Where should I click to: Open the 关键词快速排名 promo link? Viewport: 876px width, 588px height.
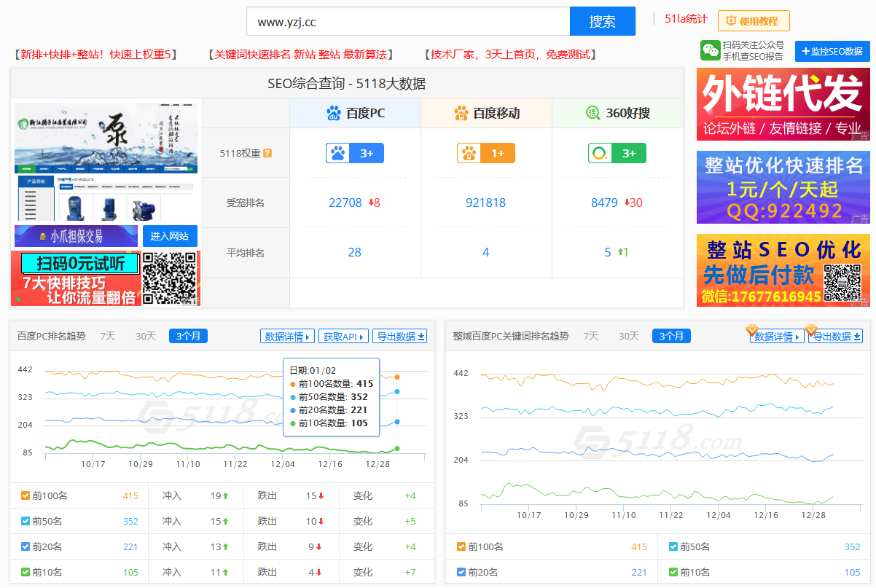click(300, 55)
